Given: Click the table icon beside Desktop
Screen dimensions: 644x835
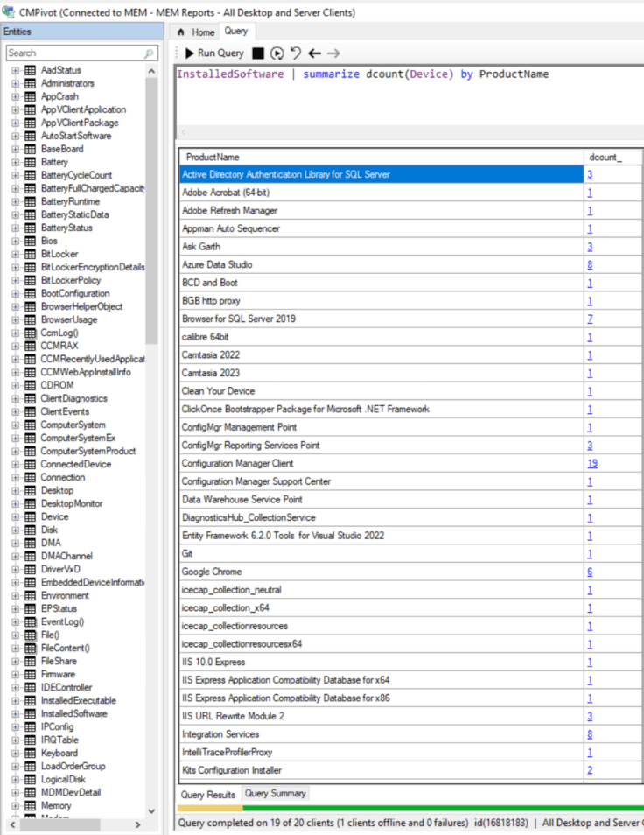Looking at the screenshot, I should point(31,490).
